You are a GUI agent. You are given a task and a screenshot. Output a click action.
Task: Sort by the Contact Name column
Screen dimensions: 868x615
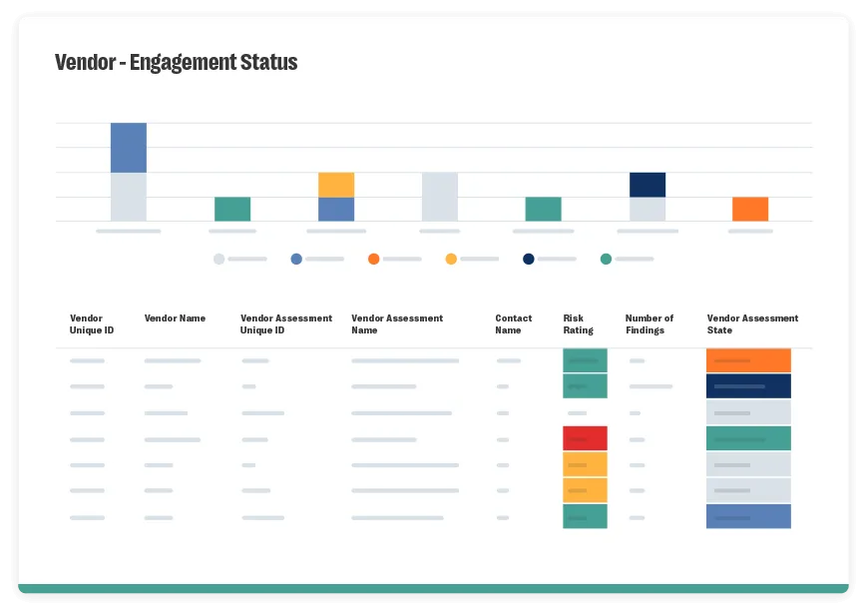click(x=513, y=324)
